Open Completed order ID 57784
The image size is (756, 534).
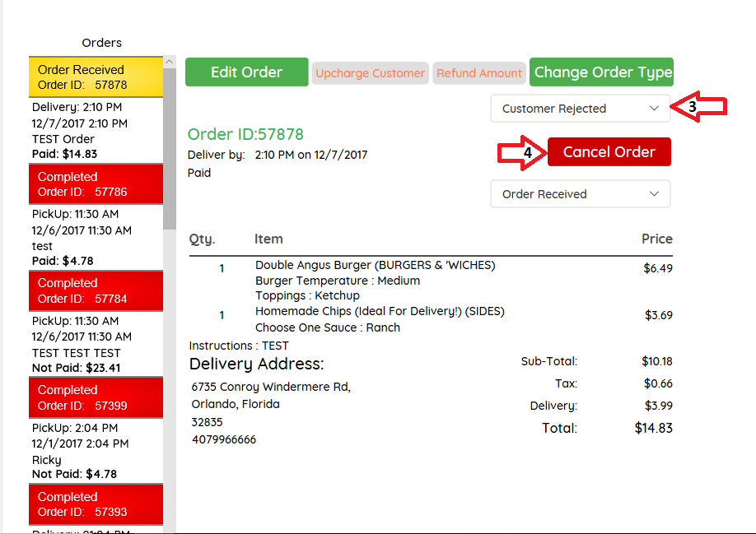[x=96, y=290]
